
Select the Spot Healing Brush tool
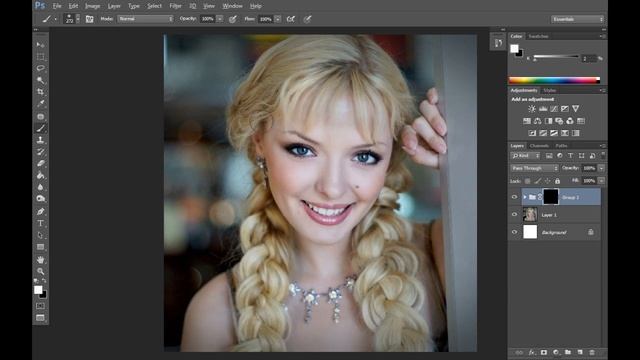[x=40, y=116]
